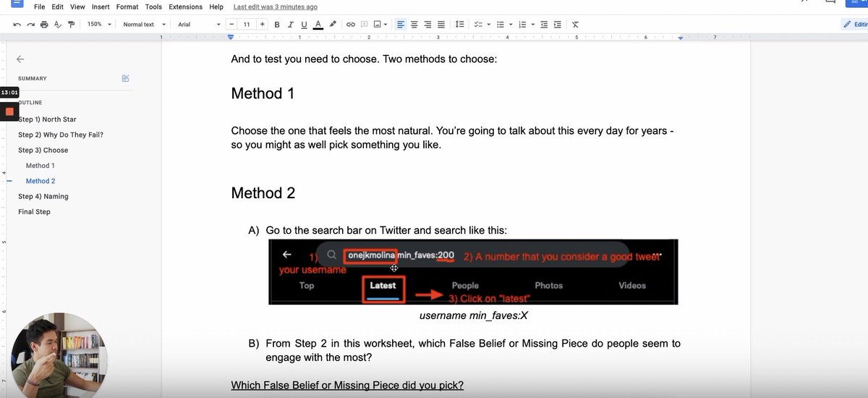The image size is (868, 398).
Task: Open the bulleted list options dropdown arrow
Action: click(x=510, y=25)
